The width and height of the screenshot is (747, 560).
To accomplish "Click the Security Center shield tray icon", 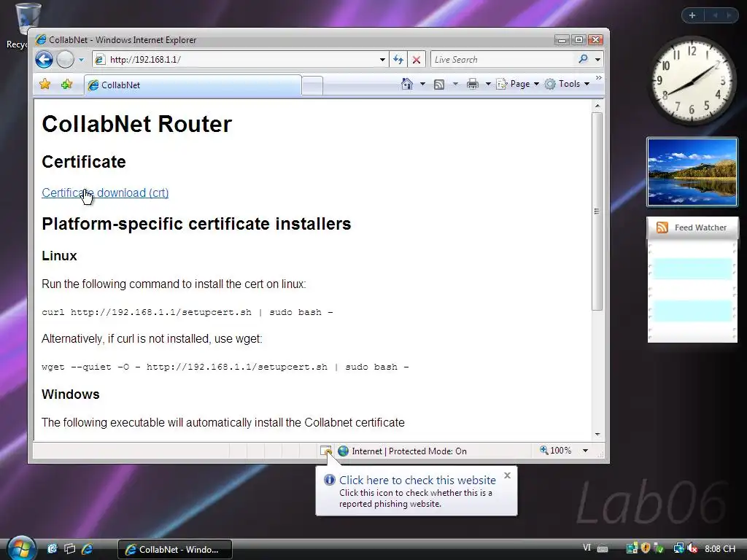I will click(x=646, y=549).
